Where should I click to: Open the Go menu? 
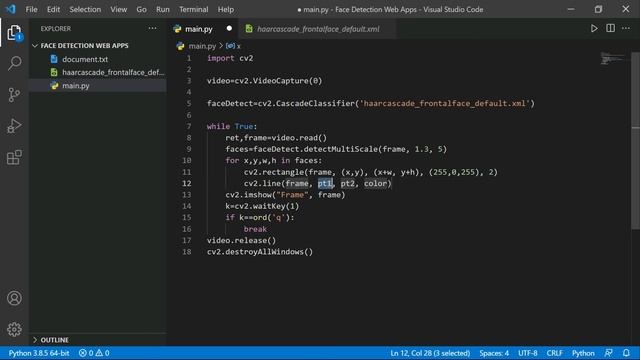tap(141, 9)
